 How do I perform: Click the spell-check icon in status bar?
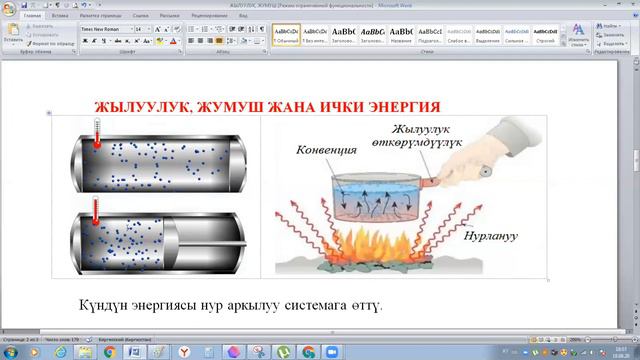coord(89,340)
